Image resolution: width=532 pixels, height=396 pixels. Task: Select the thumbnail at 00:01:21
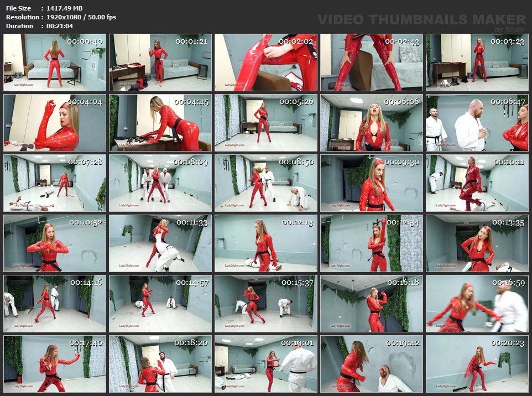coord(160,62)
